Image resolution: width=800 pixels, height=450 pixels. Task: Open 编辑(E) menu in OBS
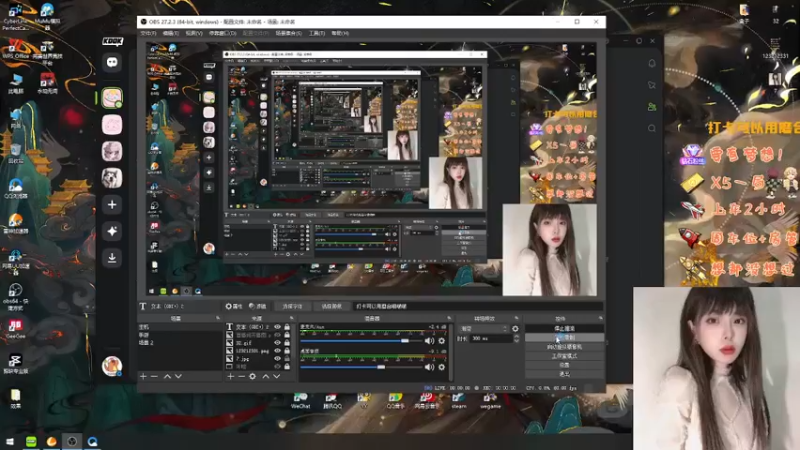[x=171, y=33]
